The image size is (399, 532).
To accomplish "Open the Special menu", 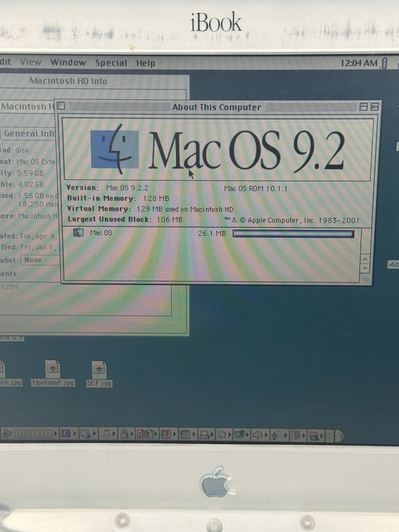I will [111, 63].
